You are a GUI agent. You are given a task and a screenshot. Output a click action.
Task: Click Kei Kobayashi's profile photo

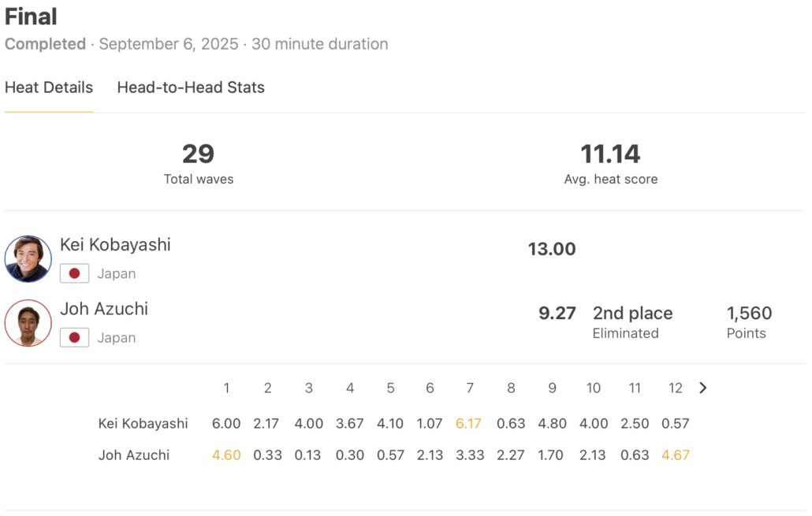point(28,258)
